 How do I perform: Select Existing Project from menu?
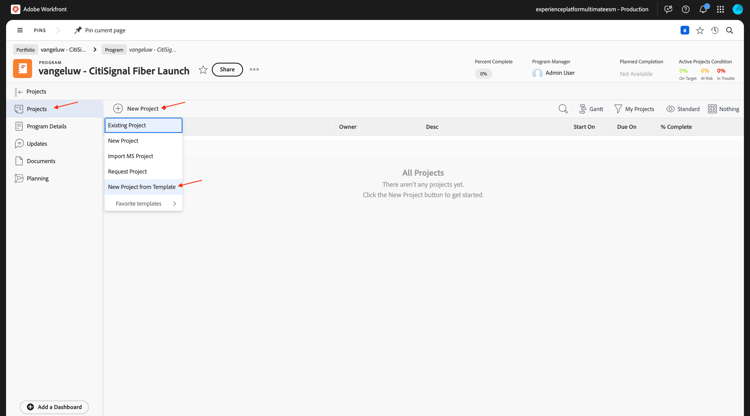click(143, 125)
